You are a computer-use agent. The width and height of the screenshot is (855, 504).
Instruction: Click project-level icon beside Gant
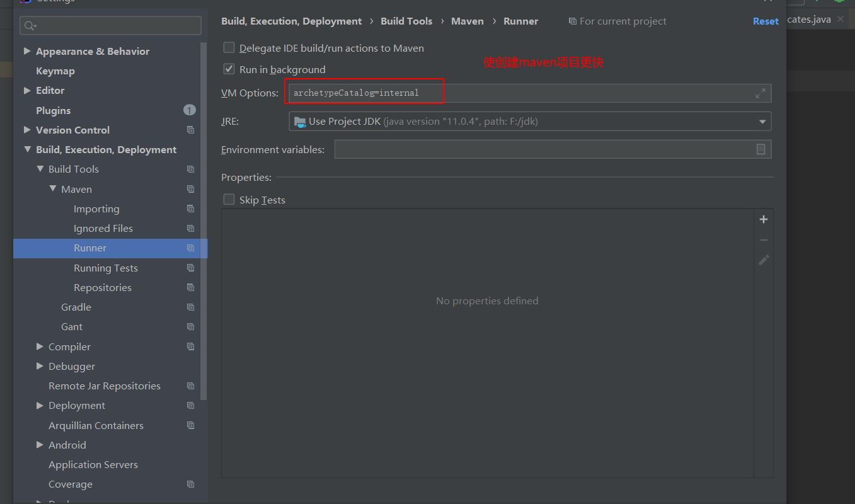point(190,326)
